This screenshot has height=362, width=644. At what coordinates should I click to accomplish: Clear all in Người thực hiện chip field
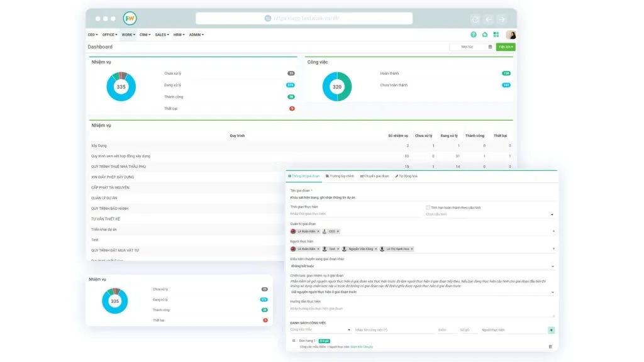pyautogui.click(x=553, y=249)
